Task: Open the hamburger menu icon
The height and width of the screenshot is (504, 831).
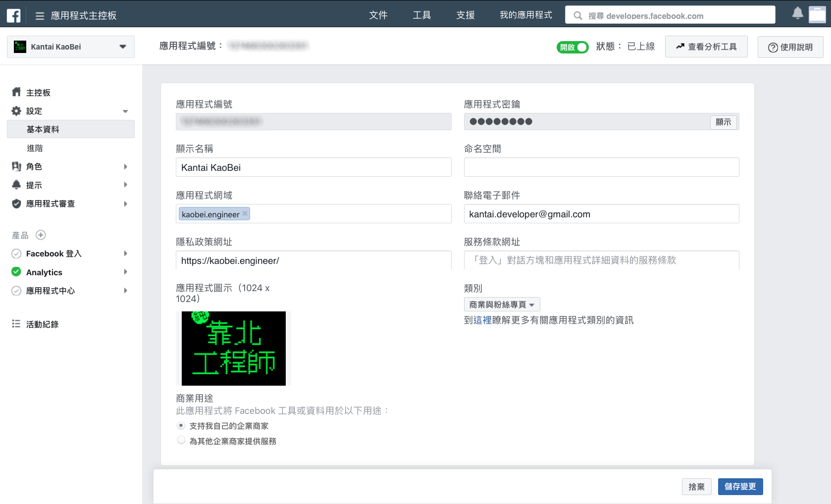Action: pyautogui.click(x=40, y=16)
